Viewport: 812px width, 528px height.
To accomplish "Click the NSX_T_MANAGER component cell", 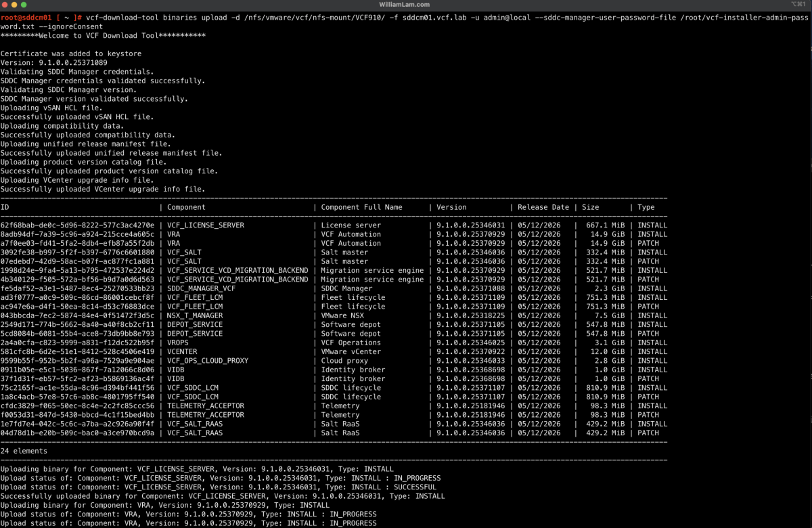I will [195, 315].
